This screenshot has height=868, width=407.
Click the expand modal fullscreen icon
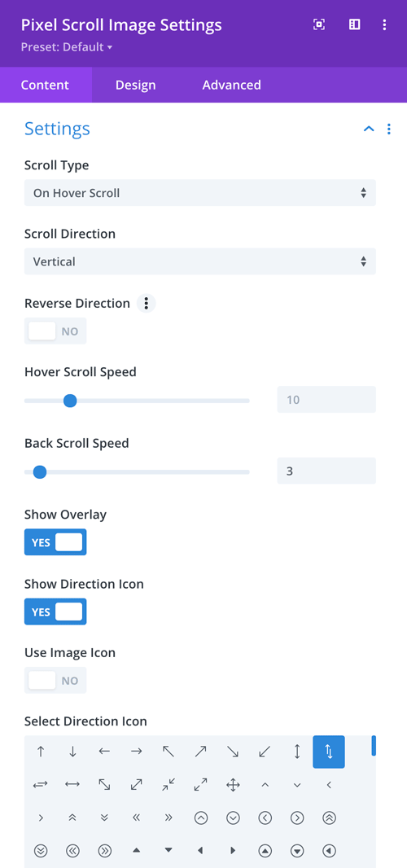[x=319, y=24]
